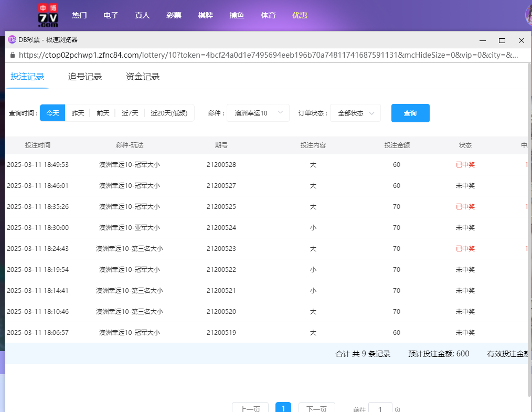Select the 今天 date filter
This screenshot has height=412, width=532.
(x=52, y=112)
